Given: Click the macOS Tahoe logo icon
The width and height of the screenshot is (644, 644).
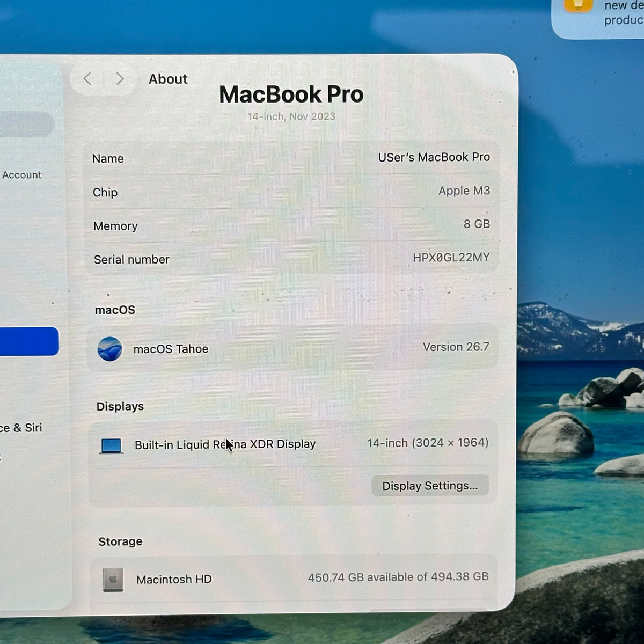Looking at the screenshot, I should [x=110, y=349].
